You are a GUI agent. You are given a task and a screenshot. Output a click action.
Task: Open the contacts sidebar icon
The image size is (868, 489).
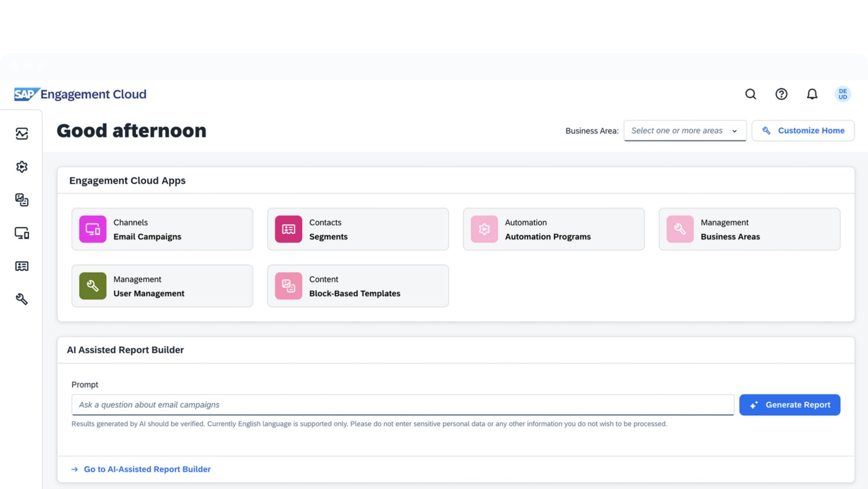21,266
